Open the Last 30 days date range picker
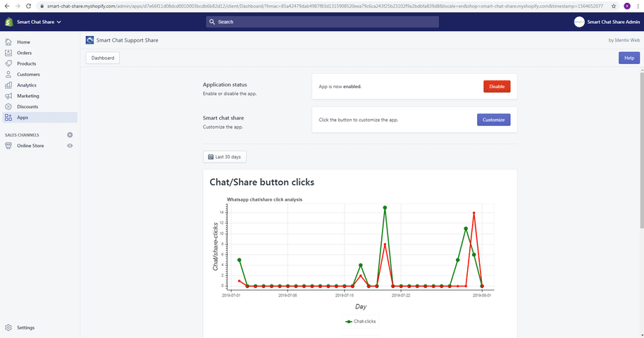This screenshot has height=338, width=644. click(225, 157)
